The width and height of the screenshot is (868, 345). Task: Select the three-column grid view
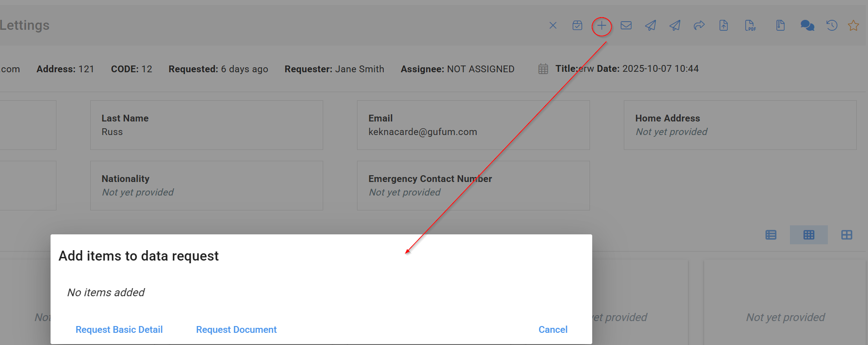point(808,235)
